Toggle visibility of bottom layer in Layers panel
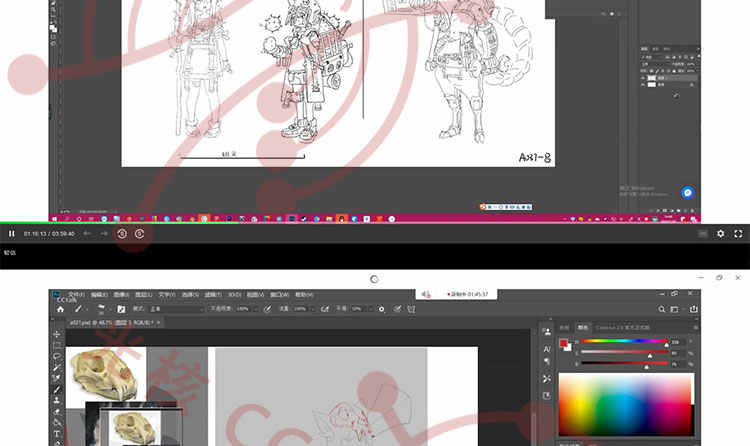750x446 pixels. pos(645,86)
